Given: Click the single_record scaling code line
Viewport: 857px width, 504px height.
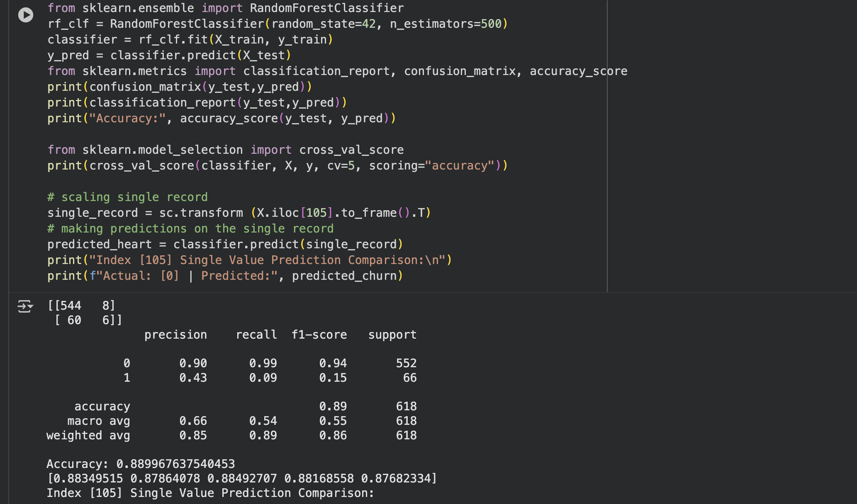Looking at the screenshot, I should pos(239,213).
